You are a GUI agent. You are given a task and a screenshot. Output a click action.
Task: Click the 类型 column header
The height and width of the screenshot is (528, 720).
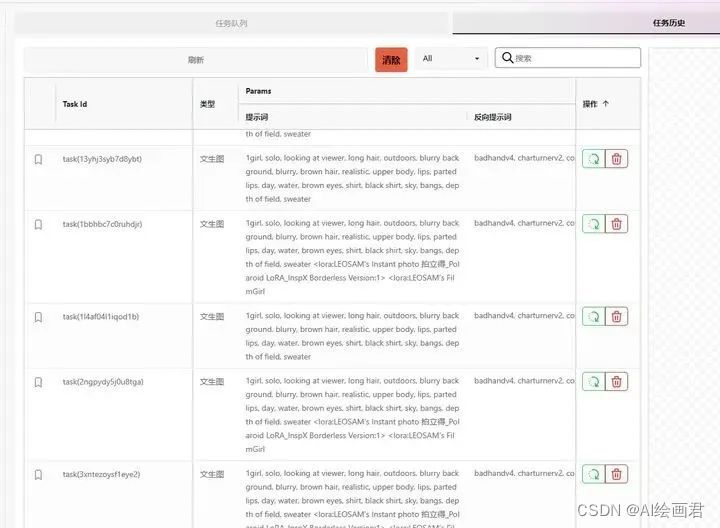(208, 104)
